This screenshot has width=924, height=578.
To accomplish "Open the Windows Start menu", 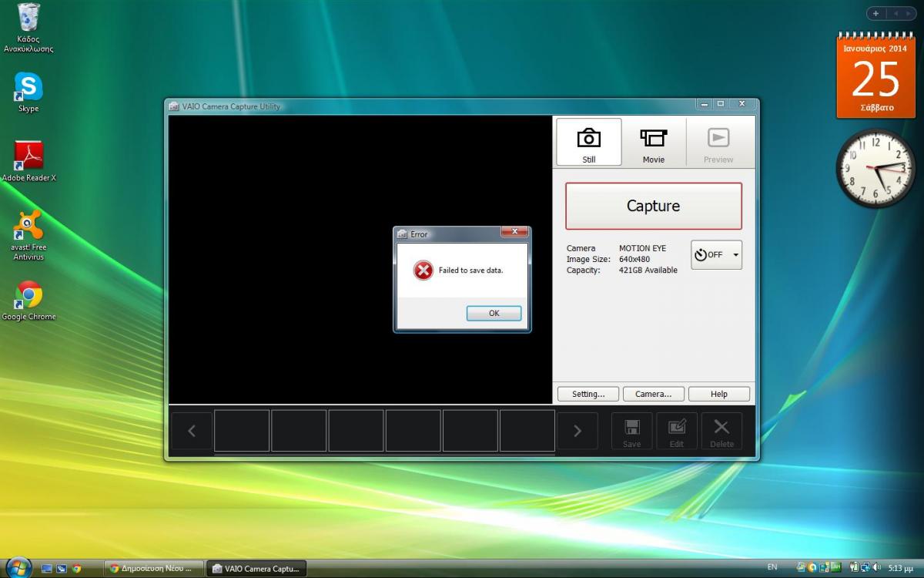I will (x=17, y=568).
